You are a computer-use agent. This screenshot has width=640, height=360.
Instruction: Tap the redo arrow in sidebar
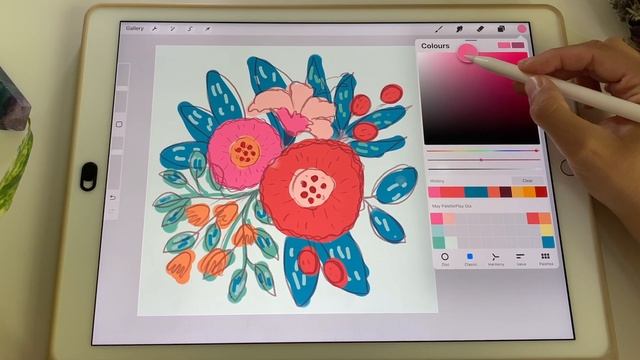112,211
